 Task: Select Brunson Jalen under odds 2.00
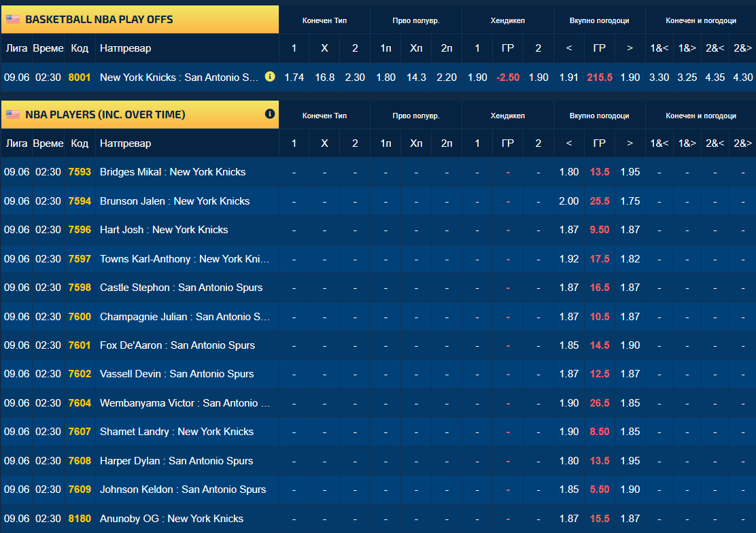(x=569, y=201)
